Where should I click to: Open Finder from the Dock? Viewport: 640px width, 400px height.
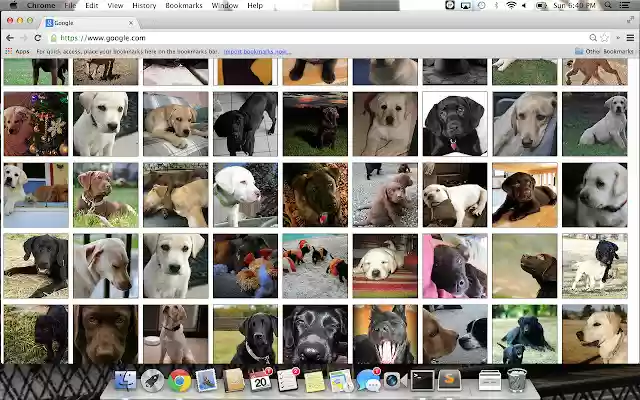[125, 381]
